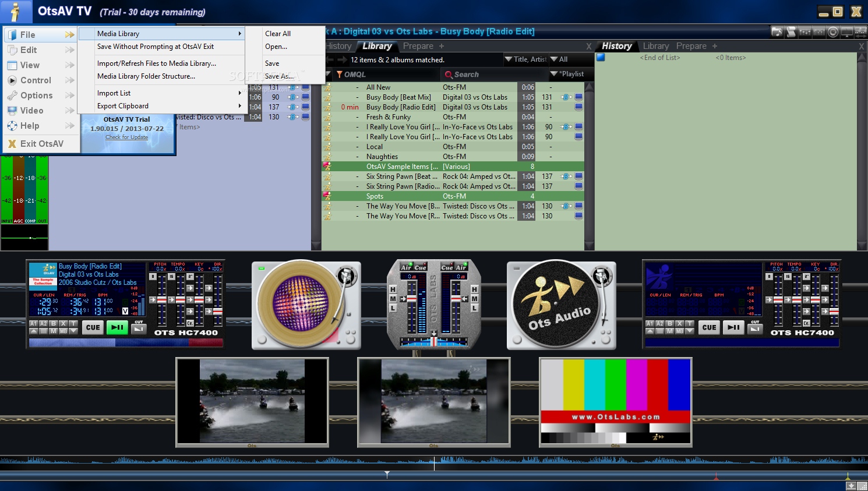Click the Ots Audio turntable platter

(556, 304)
